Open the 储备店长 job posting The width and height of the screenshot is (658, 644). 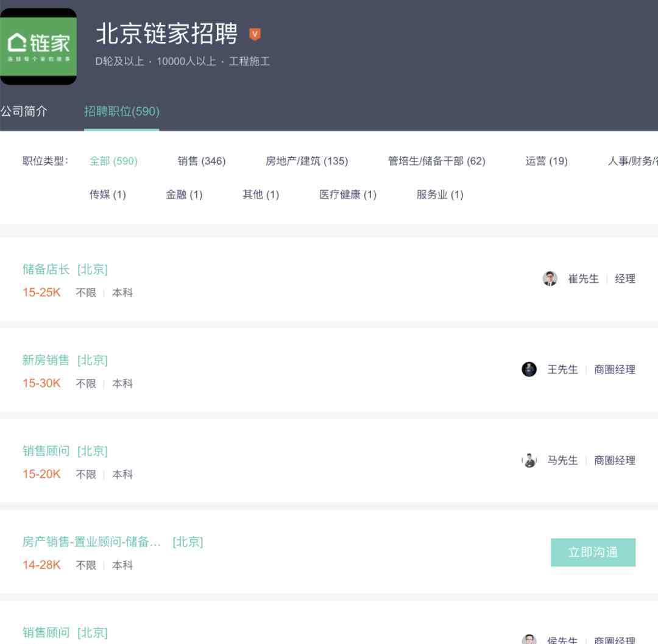pos(46,270)
